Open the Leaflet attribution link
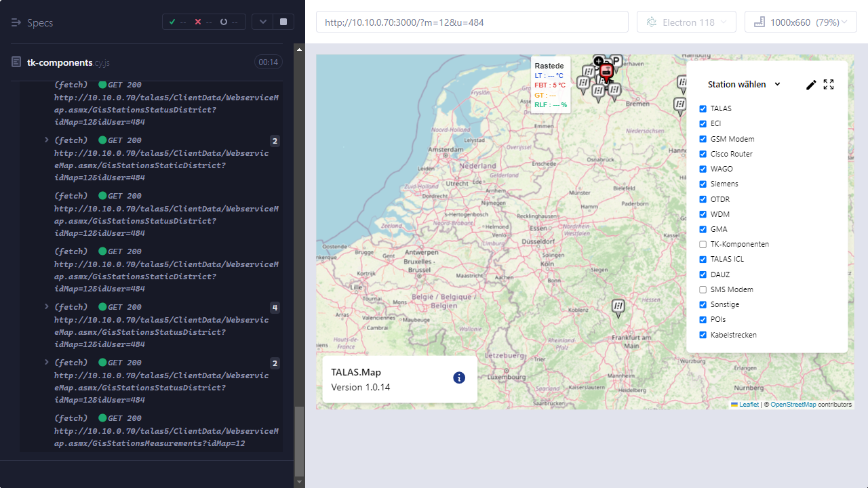 tap(748, 405)
